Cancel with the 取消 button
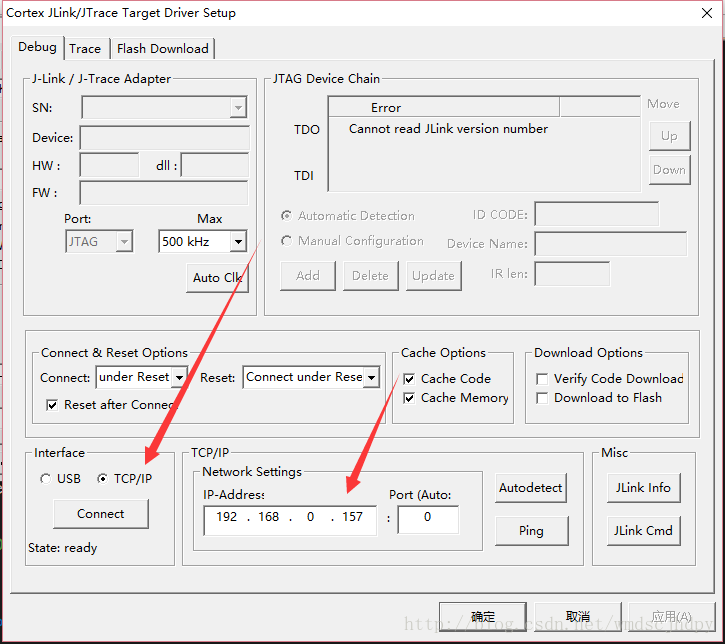 (x=578, y=617)
